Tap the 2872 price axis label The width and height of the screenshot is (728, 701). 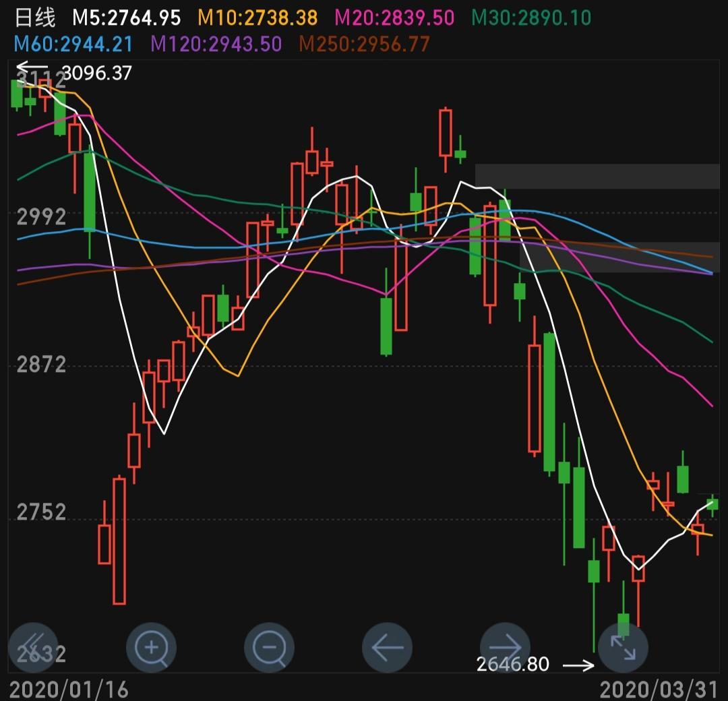point(41,365)
